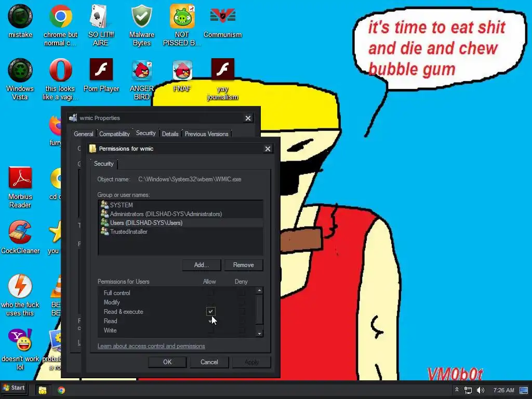
Task: Switch to General tab in wmic Properties
Action: 84,134
